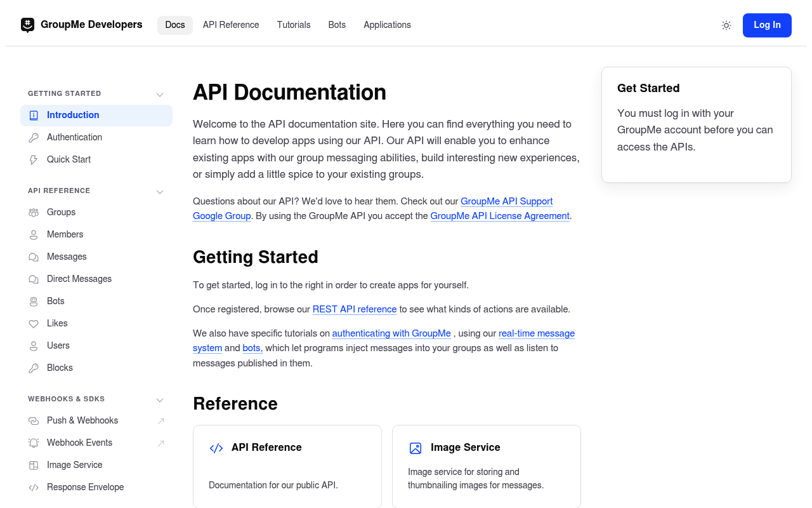
Task: Toggle the light/dark theme sun icon
Action: pos(726,25)
